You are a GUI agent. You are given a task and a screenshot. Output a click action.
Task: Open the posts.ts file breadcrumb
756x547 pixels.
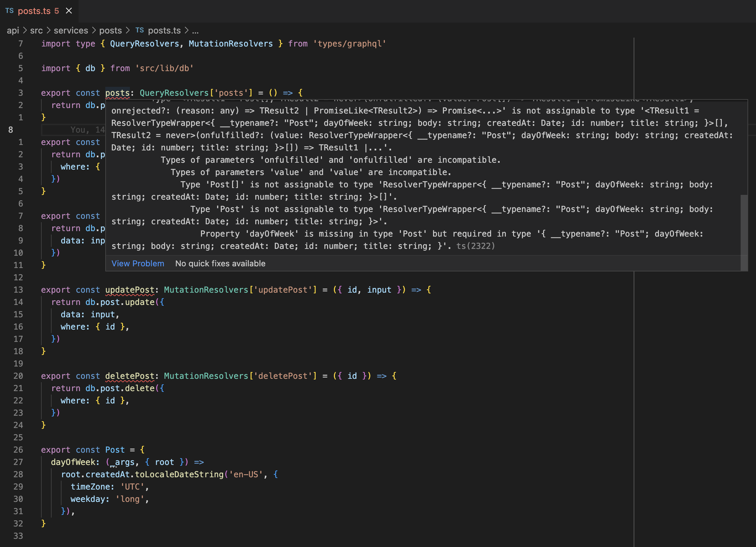(164, 30)
